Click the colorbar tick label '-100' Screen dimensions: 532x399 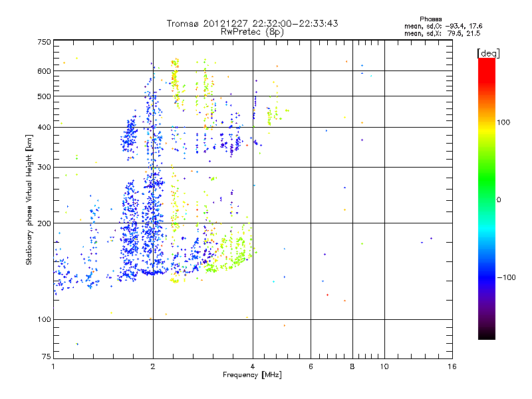(507, 277)
